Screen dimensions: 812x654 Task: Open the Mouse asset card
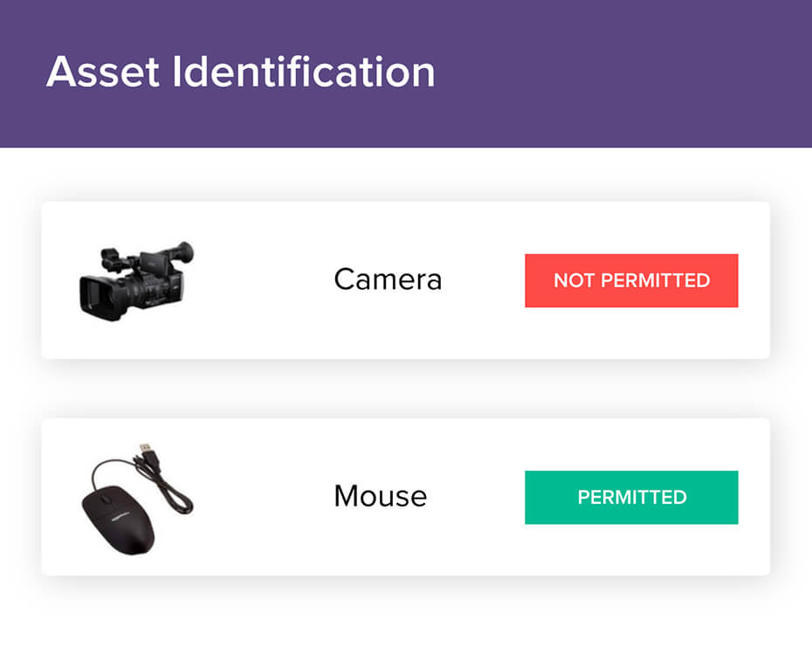click(262, 550)
